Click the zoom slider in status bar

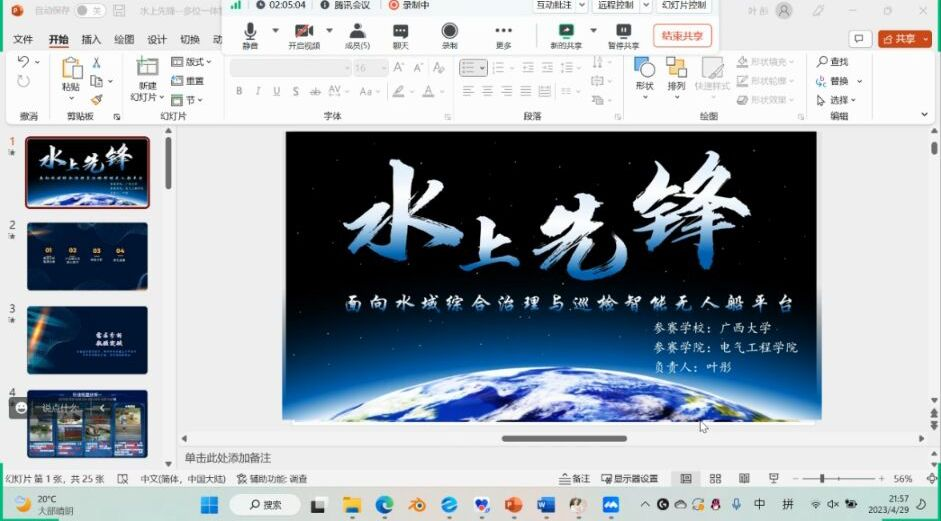coord(821,479)
